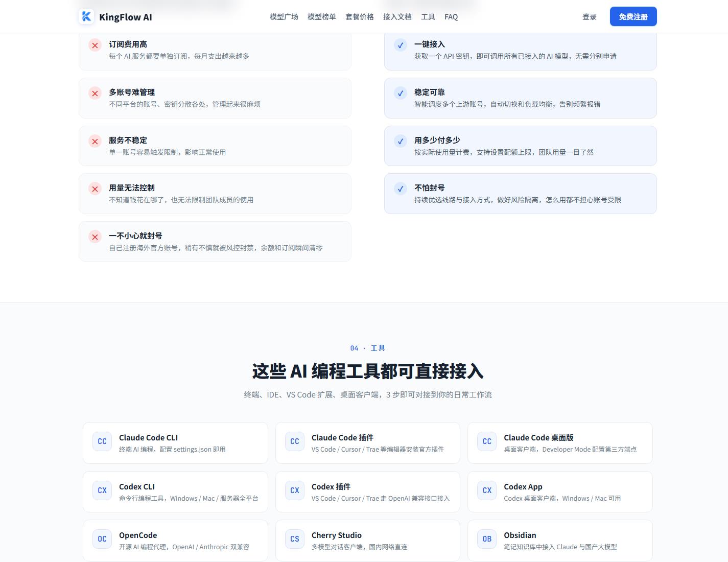This screenshot has height=562, width=728.
Task: Open the 模型榜单 nav item
Action: pyautogui.click(x=322, y=17)
